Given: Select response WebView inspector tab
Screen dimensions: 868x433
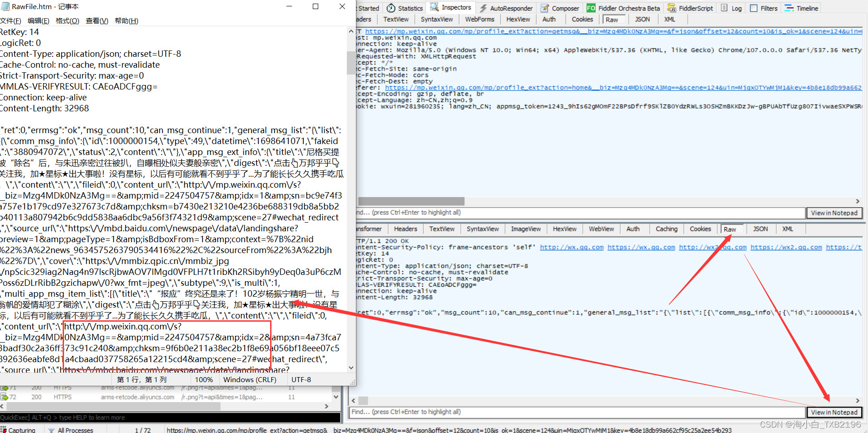Looking at the screenshot, I should [x=602, y=229].
